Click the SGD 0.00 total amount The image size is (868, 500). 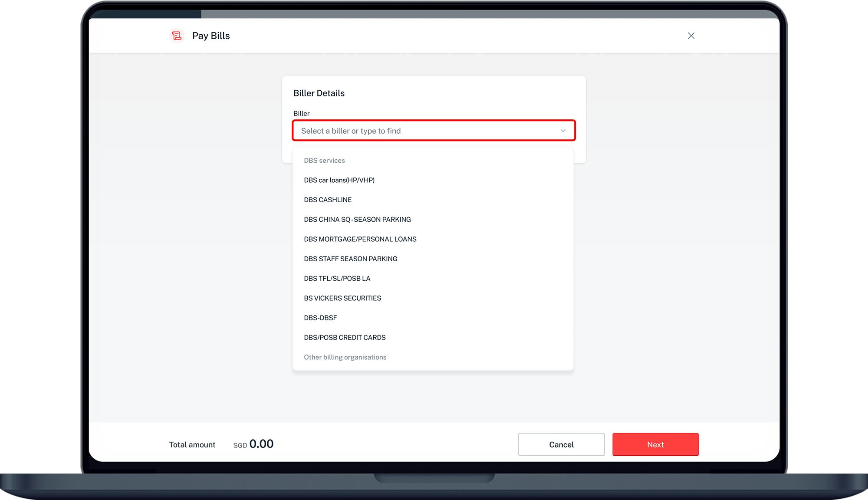pos(253,444)
